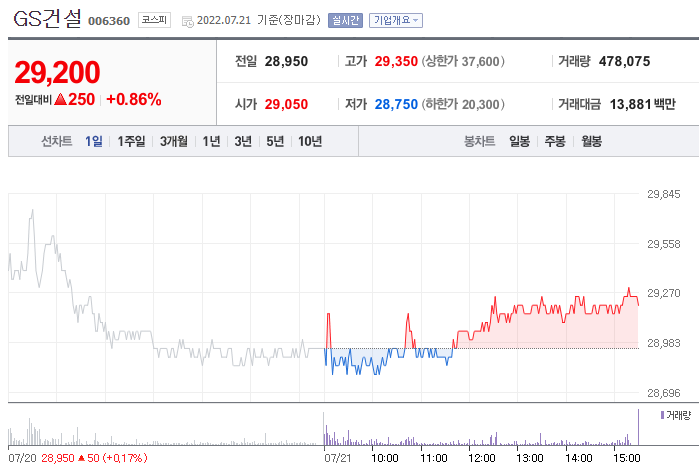Viewport: 699px width, 473px height.
Task: Click the 거래량 legend marker in volume chart
Action: (x=662, y=415)
